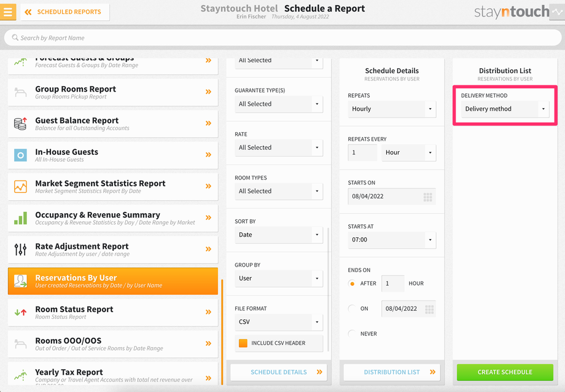The image size is (565, 392).
Task: Select the Guest Balance Report title
Action: (77, 120)
